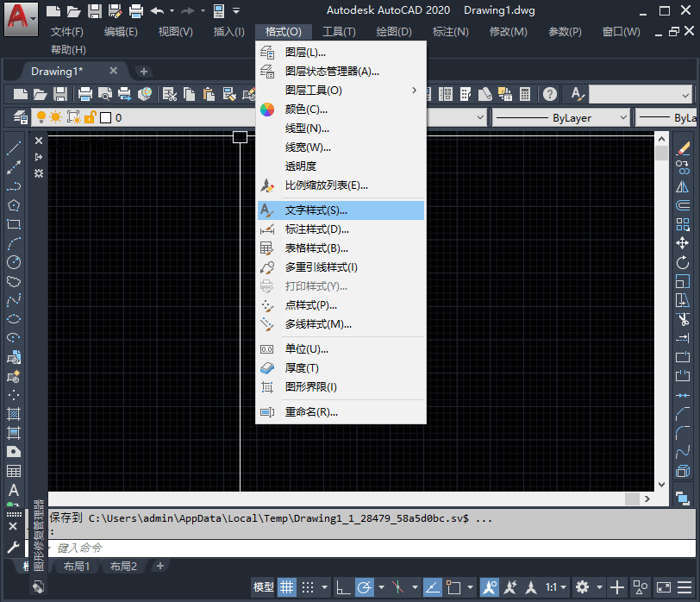The image size is (700, 602).
Task: Click the Erase tool icon
Action: click(682, 148)
